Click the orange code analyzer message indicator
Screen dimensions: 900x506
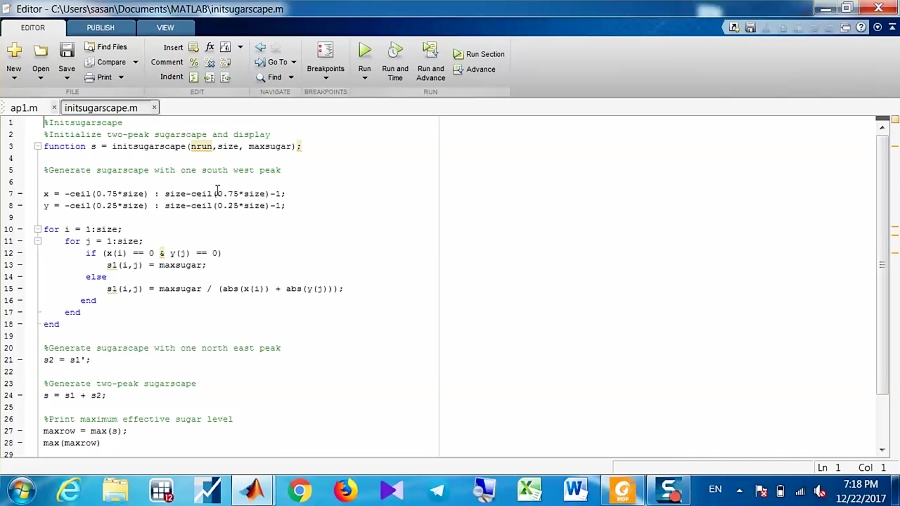point(895,119)
